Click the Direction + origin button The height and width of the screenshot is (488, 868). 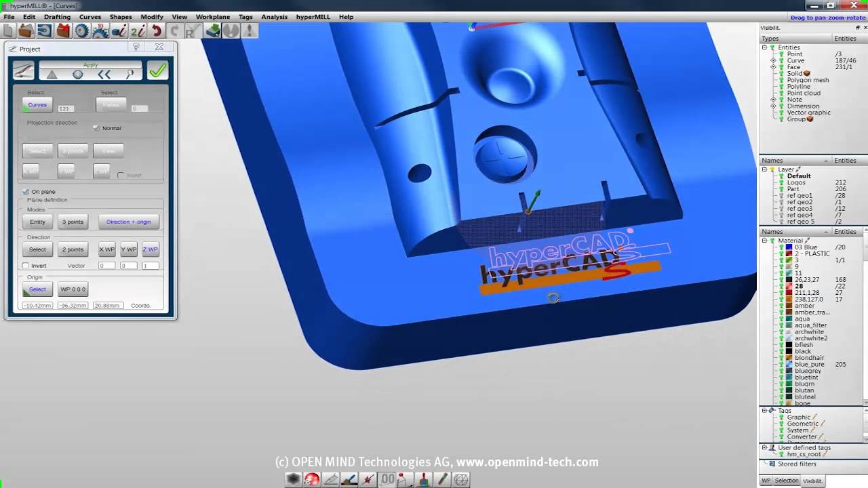pyautogui.click(x=129, y=222)
